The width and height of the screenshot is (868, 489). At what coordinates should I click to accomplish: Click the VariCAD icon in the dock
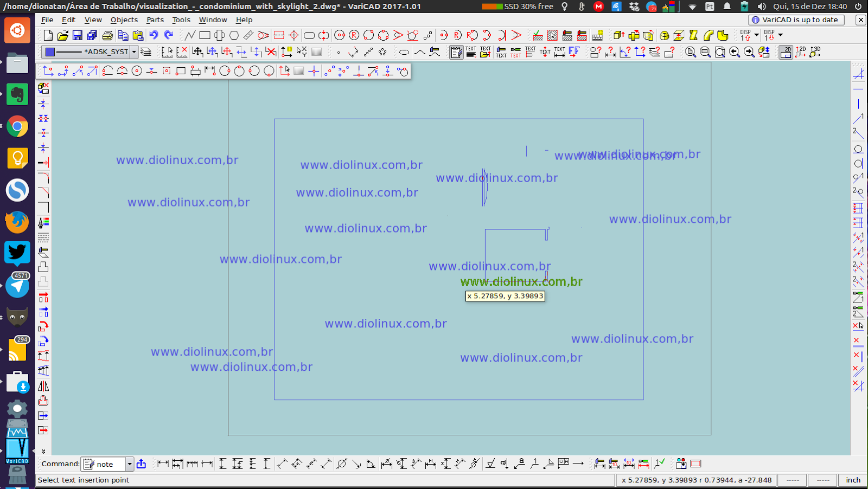click(17, 451)
